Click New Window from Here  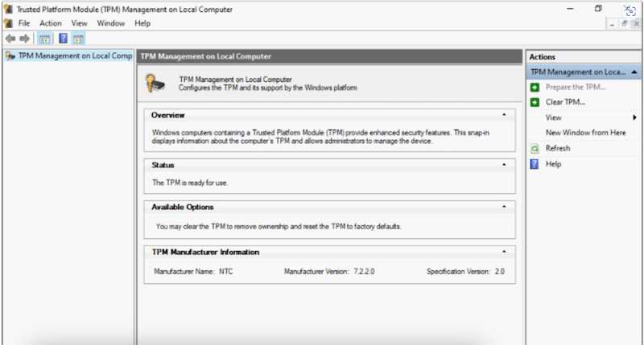click(585, 133)
